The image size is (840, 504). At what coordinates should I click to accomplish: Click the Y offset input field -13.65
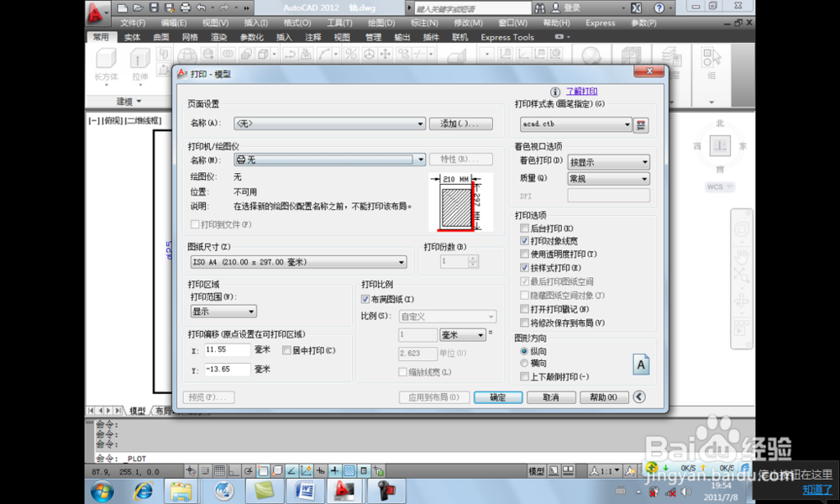(227, 370)
